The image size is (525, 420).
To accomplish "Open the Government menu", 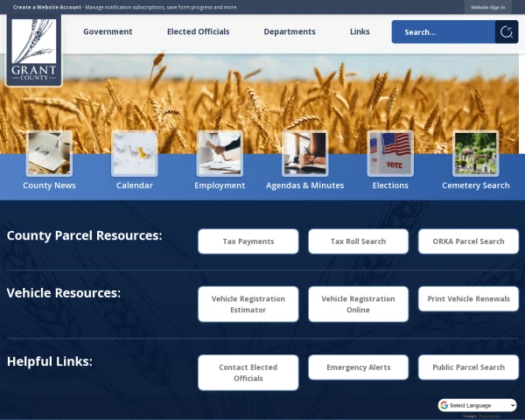I will point(108,31).
